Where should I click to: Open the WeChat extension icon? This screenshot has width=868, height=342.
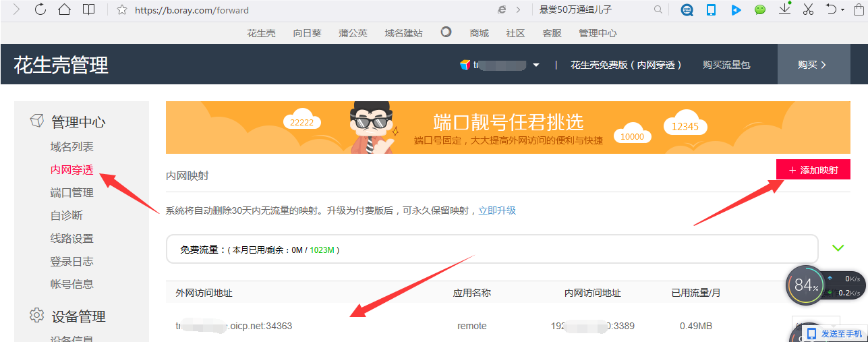coord(760,10)
